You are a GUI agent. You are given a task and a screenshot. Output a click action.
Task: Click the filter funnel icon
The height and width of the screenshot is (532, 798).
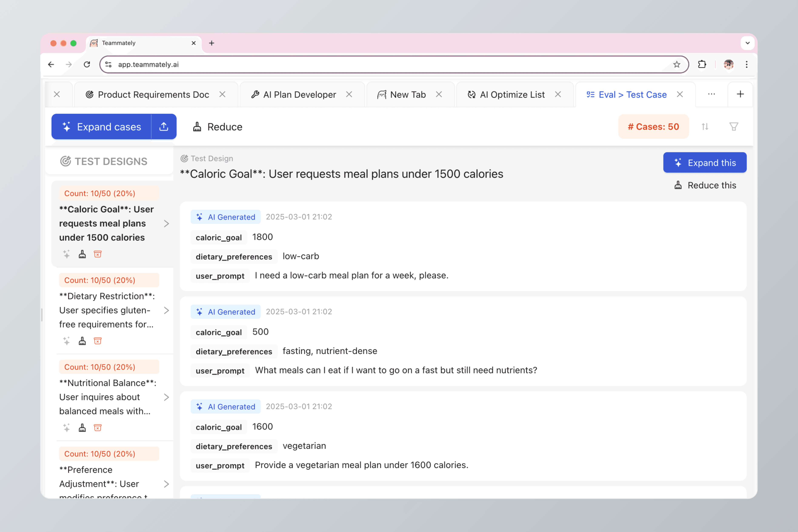[734, 127]
